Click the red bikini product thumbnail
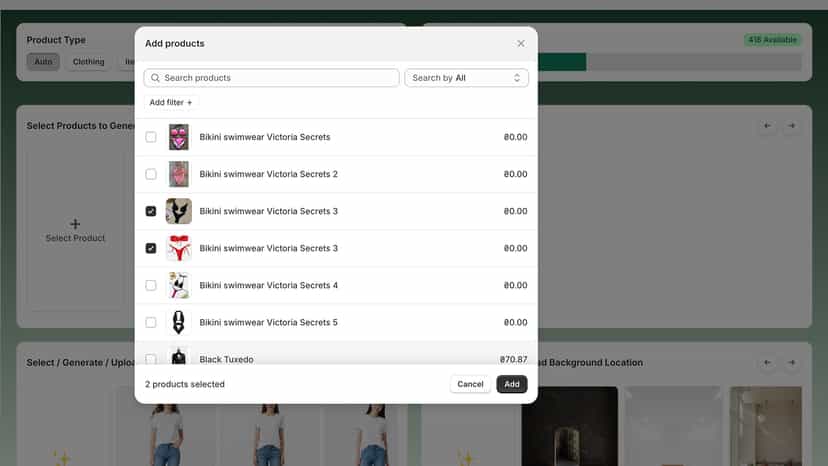Viewport: 828px width, 466px height. point(178,248)
